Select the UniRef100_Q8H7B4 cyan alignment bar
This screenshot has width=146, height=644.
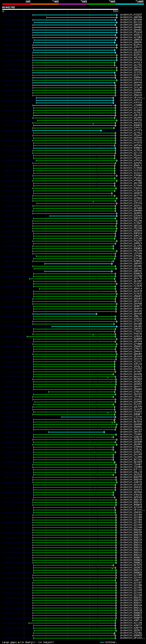82,17
